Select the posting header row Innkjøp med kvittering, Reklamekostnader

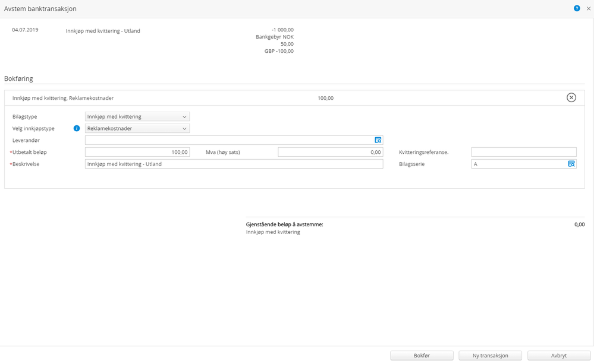(294, 97)
